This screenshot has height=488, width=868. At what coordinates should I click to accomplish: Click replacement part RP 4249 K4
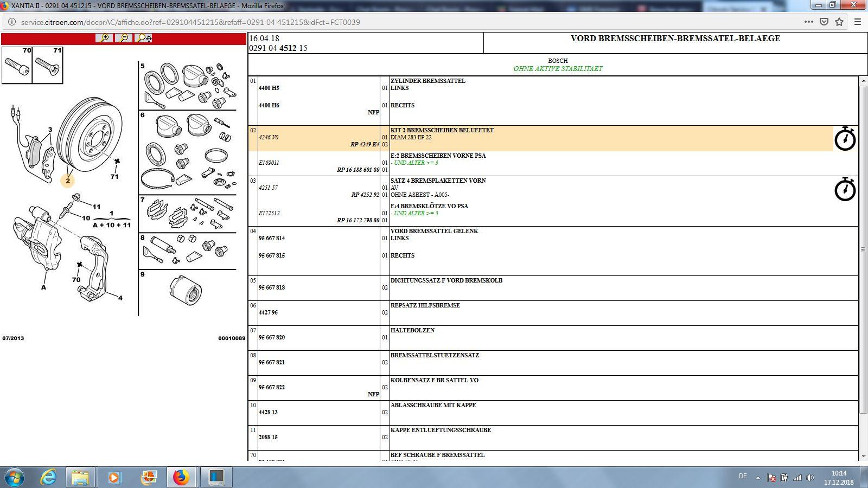(x=365, y=144)
